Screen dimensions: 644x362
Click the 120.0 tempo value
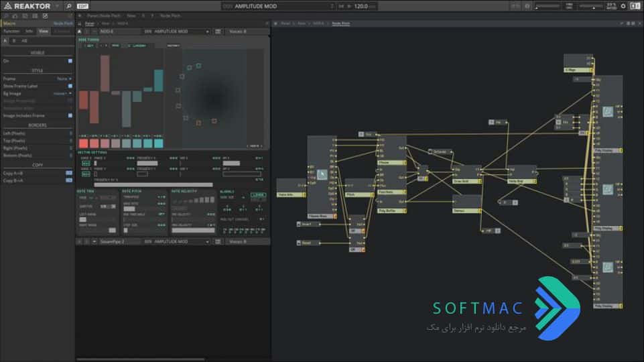(361, 6)
